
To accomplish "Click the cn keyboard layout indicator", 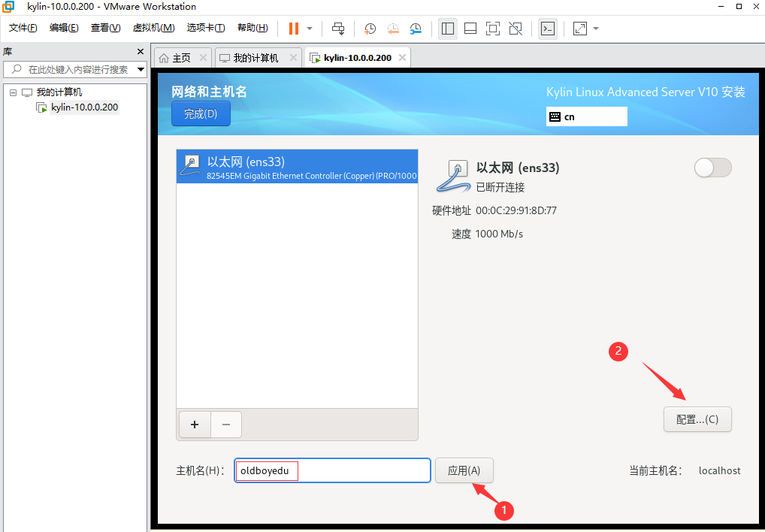I will click(x=586, y=116).
